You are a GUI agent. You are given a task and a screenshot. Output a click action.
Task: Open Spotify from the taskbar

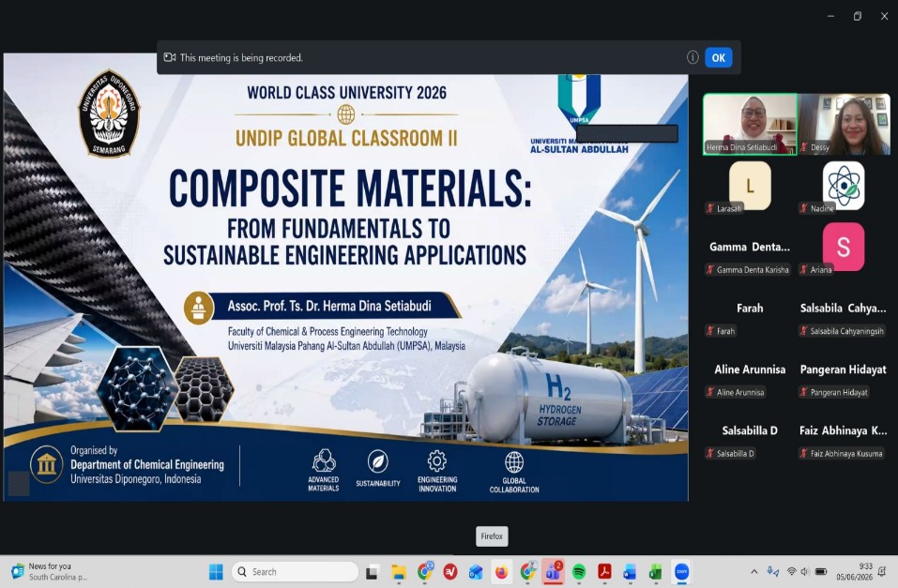coord(579,572)
